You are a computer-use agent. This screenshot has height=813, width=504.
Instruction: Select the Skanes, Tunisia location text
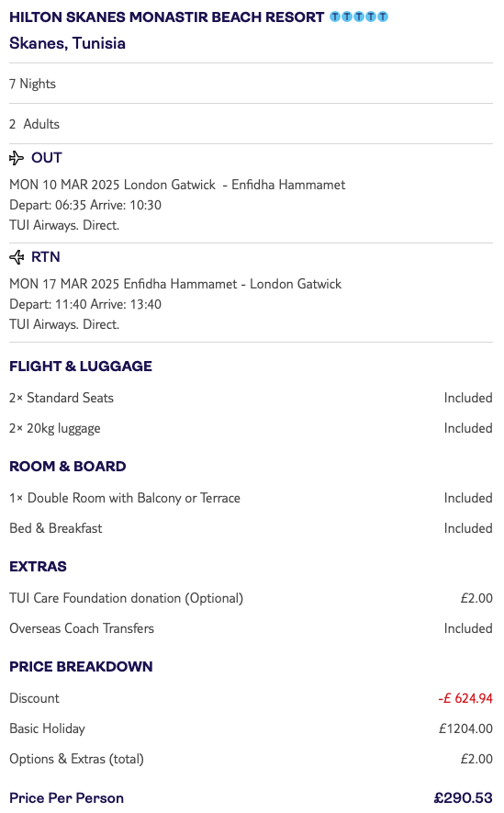67,43
